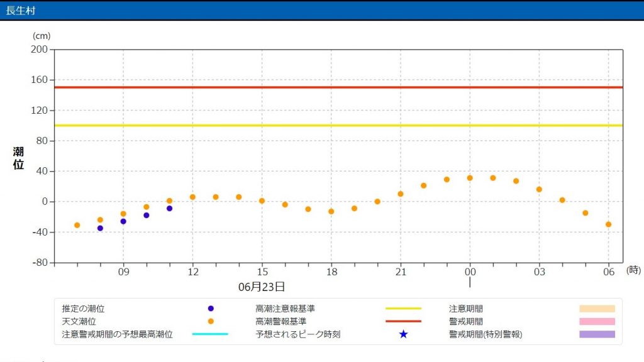The width and height of the screenshot is (644, 362).
Task: Click the blue star peak-time legend icon
Action: tap(403, 334)
